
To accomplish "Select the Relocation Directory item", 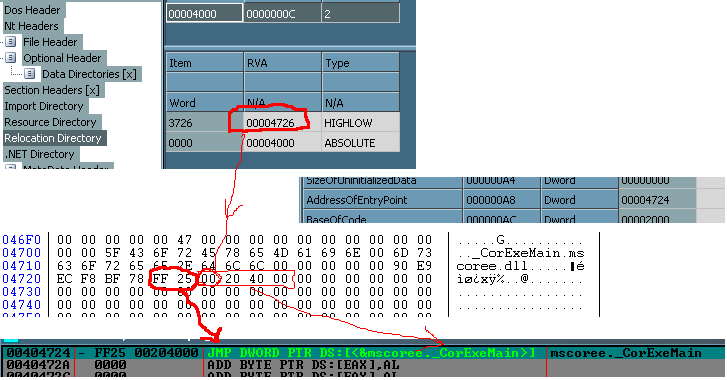I will tap(53, 138).
